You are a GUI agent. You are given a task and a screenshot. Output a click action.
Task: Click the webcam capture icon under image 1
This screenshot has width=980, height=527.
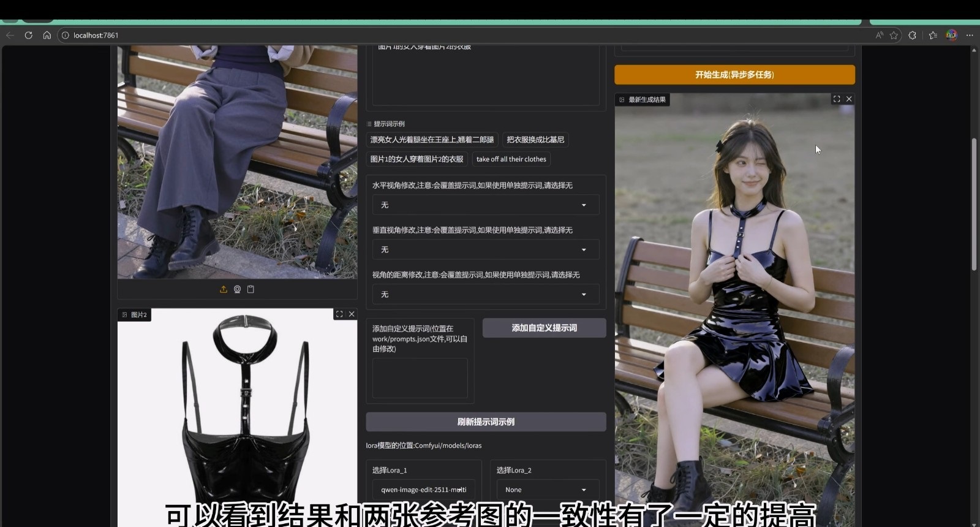(x=237, y=289)
